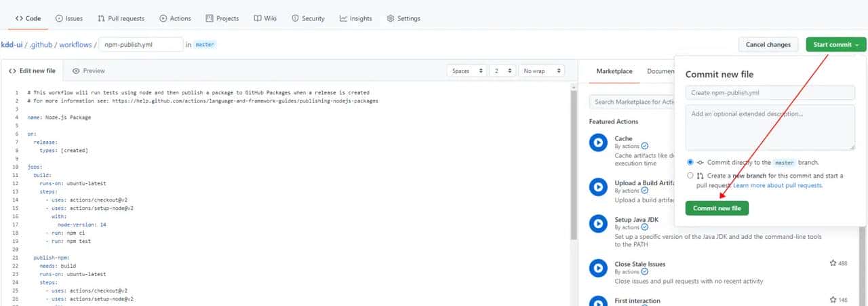Open the Spaces indent mode dropdown
868x306 pixels.
click(467, 71)
